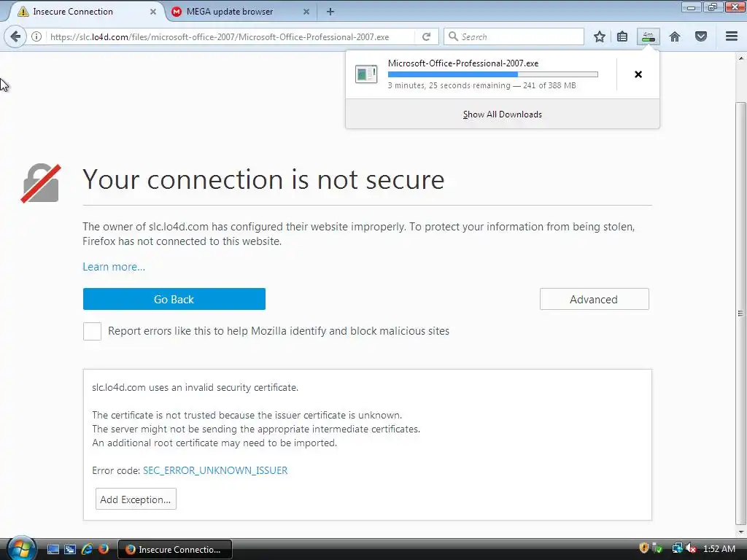Screen dimensions: 747x560
Task: Cancel the Microsoft Office download
Action: pos(638,74)
